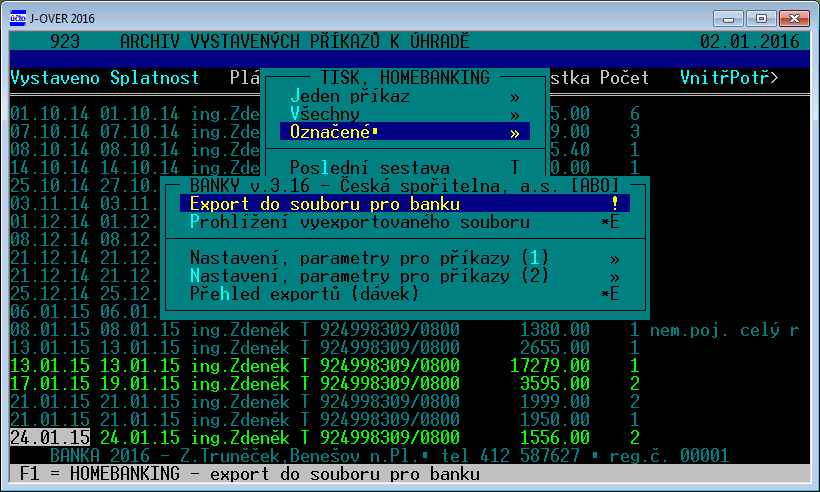Open 'Nastavení, parametry pro příkazy (2)'
Viewport: 820px width, 492px height.
point(405,276)
